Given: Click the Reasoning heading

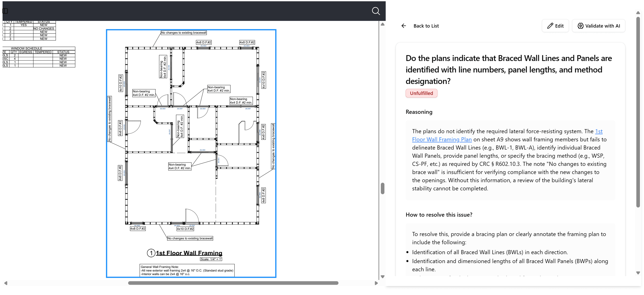Looking at the screenshot, I should tap(419, 112).
